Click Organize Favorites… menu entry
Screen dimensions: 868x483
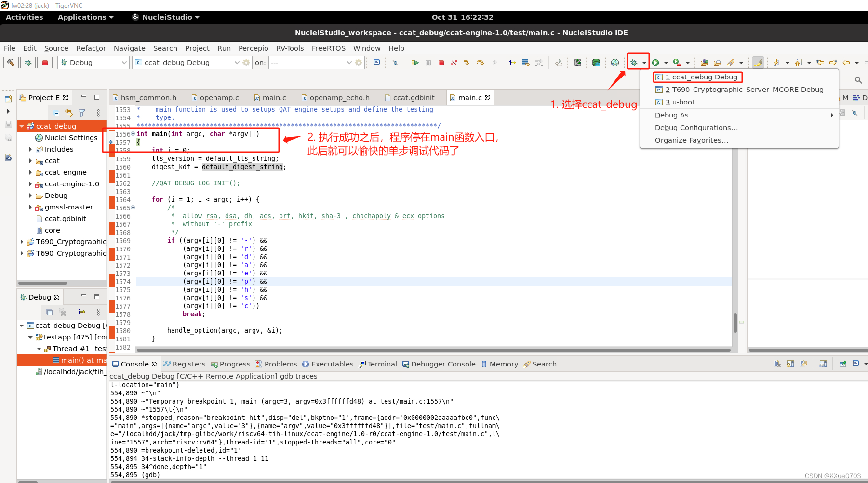tap(739, 140)
